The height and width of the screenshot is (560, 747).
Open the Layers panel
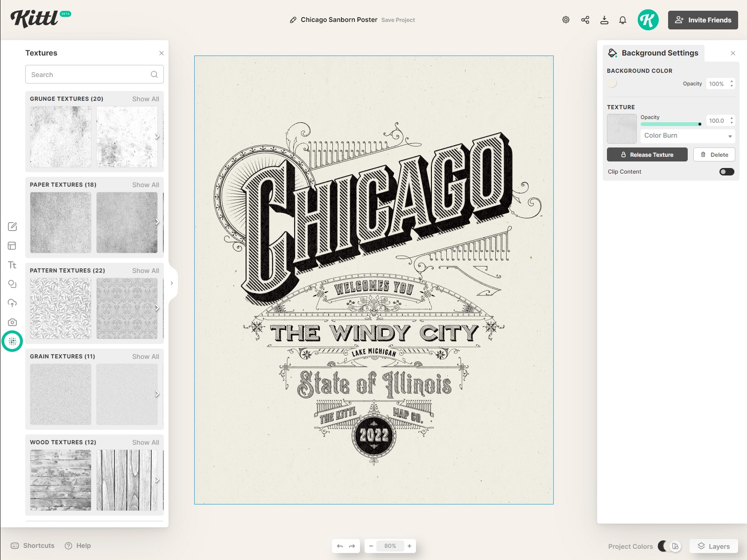713,546
